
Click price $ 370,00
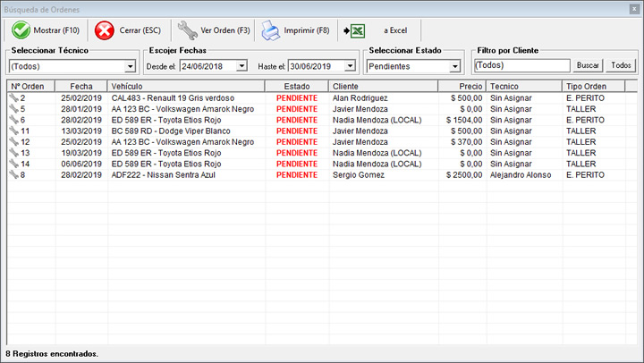(467, 142)
